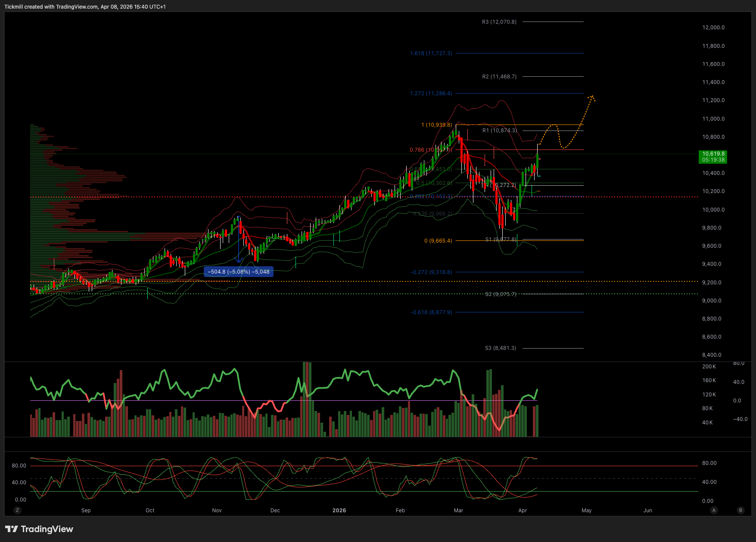Select the 120K volume axis label
This screenshot has height=542, width=756.
point(709,395)
